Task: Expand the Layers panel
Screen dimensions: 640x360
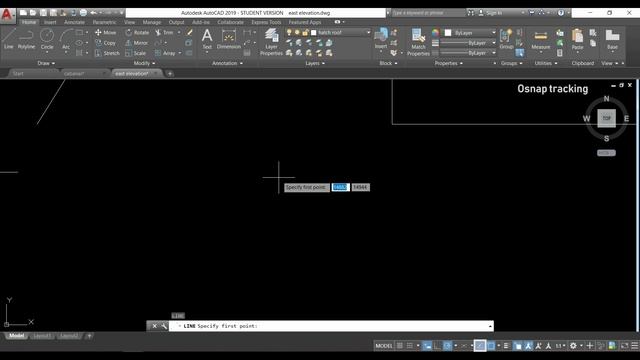Action: pos(315,63)
